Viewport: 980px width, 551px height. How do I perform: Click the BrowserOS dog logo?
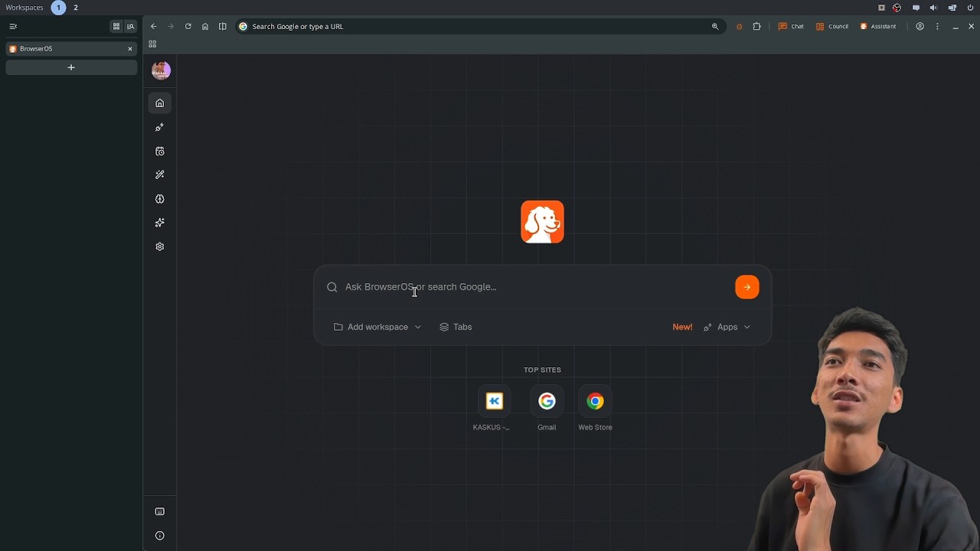(542, 222)
